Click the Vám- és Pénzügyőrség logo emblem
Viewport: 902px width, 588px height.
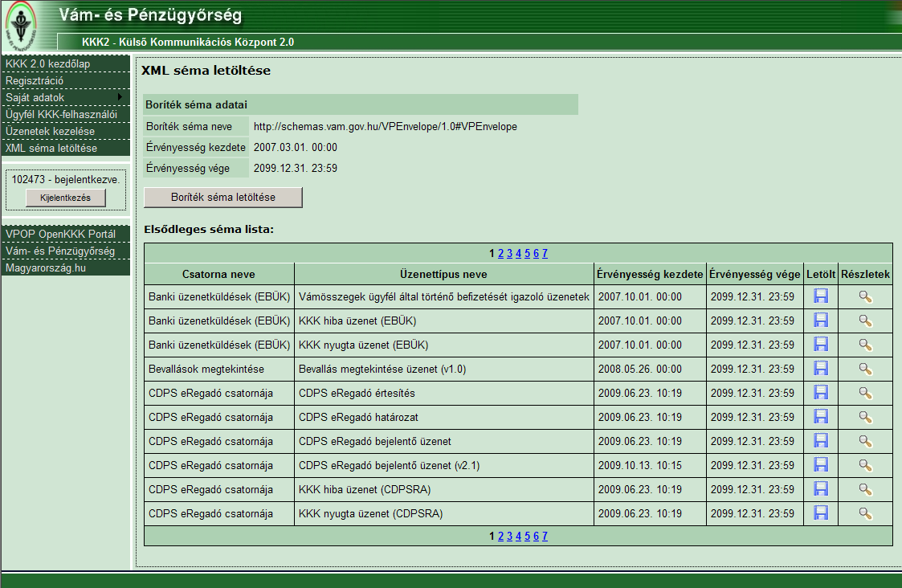[x=21, y=26]
